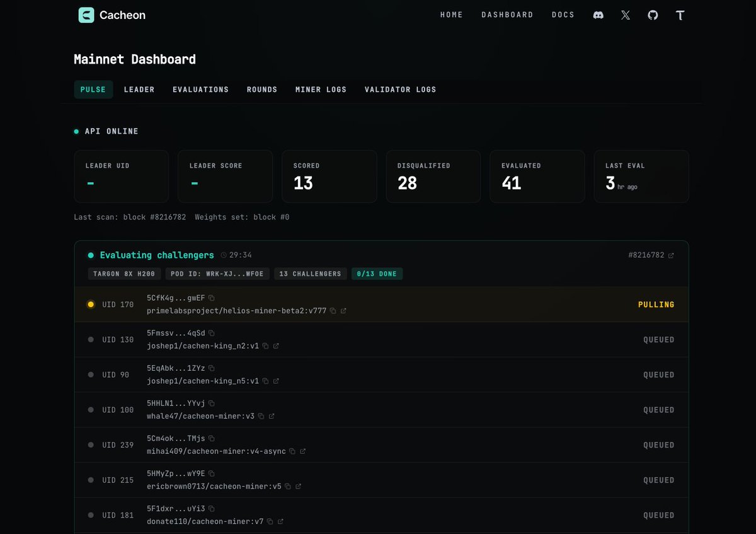This screenshot has height=534, width=756.
Task: Open DASHBOARD in top navigation
Action: (508, 15)
